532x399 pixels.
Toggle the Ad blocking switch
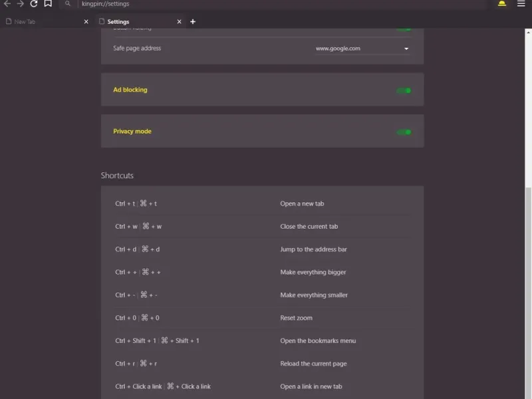[x=404, y=90]
